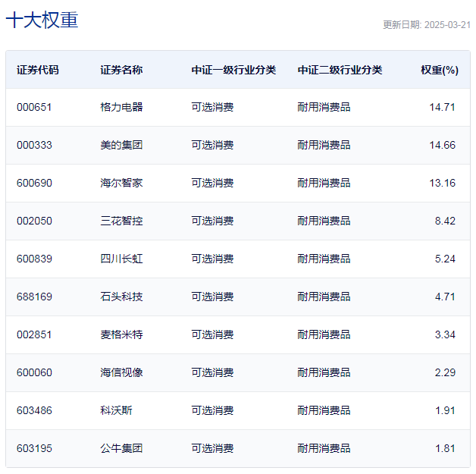The width and height of the screenshot is (476, 474).
Task: Click 耐用消费品 in the 公牛集团 row
Action: (324, 448)
